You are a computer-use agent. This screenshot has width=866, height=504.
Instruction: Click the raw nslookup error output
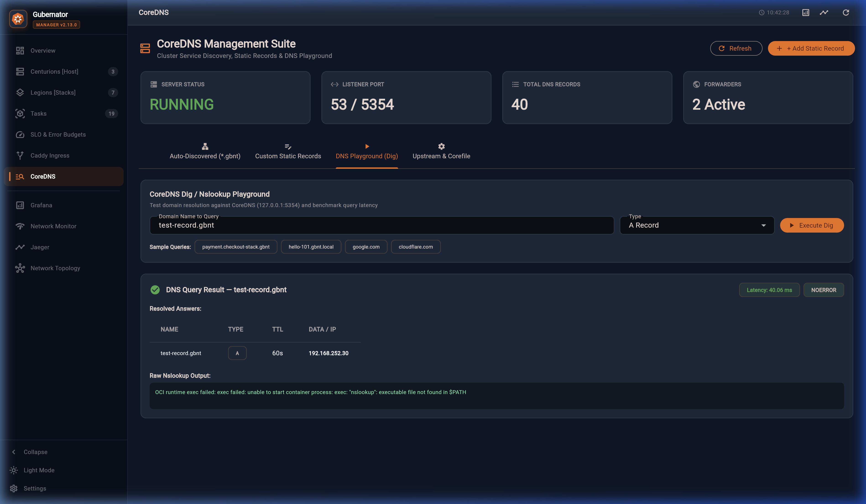coord(311,392)
